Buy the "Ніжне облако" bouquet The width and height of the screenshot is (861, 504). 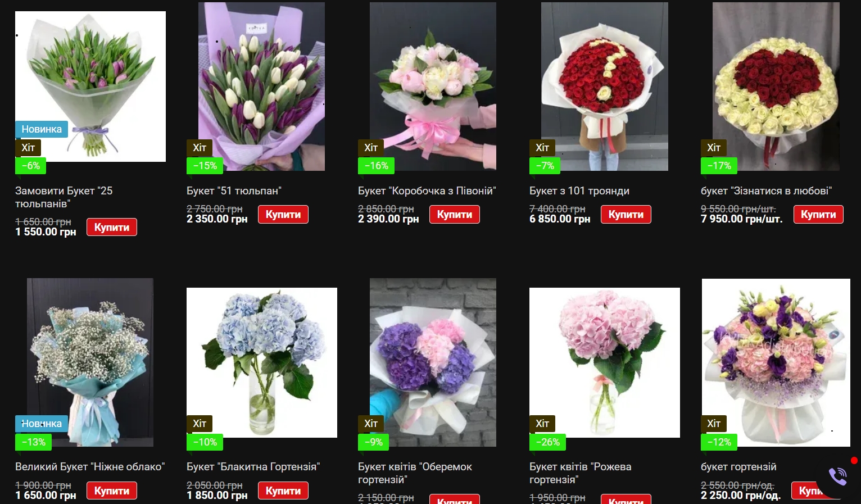tap(112, 491)
